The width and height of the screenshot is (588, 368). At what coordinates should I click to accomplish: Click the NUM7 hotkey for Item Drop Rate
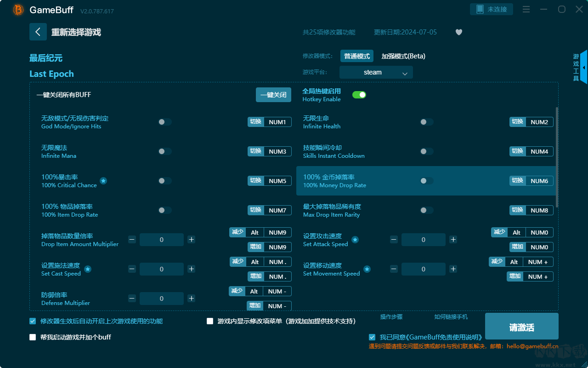(x=277, y=210)
